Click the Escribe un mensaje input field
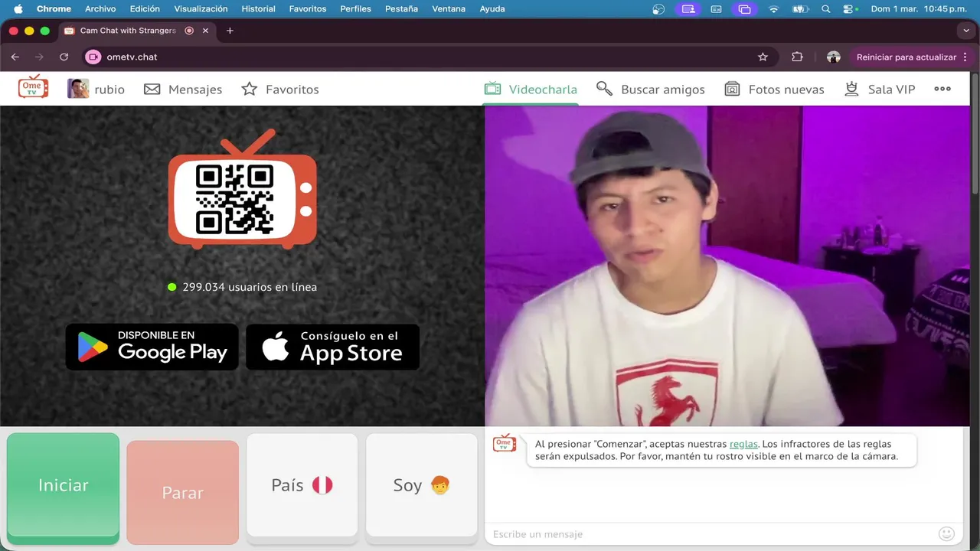The height and width of the screenshot is (551, 980). pos(712,534)
